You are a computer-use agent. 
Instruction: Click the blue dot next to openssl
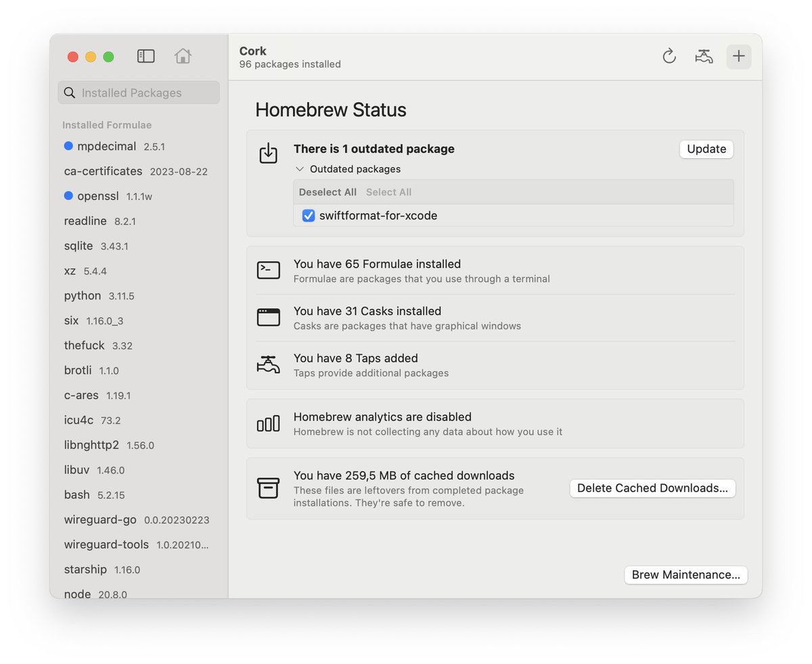coord(68,196)
